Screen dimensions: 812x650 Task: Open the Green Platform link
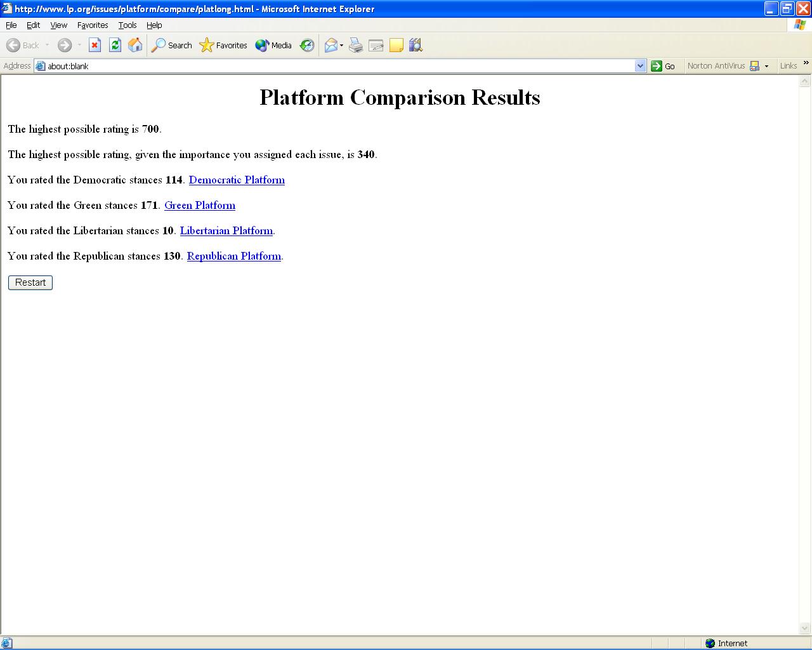200,206
